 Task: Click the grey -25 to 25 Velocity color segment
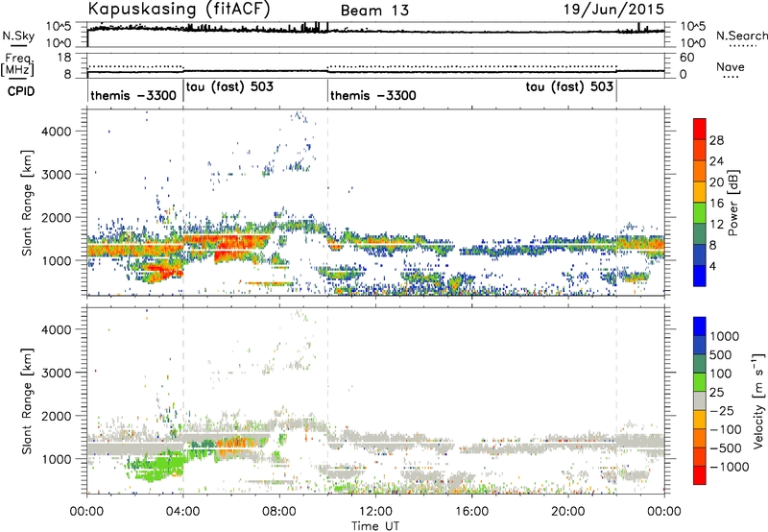(700, 401)
